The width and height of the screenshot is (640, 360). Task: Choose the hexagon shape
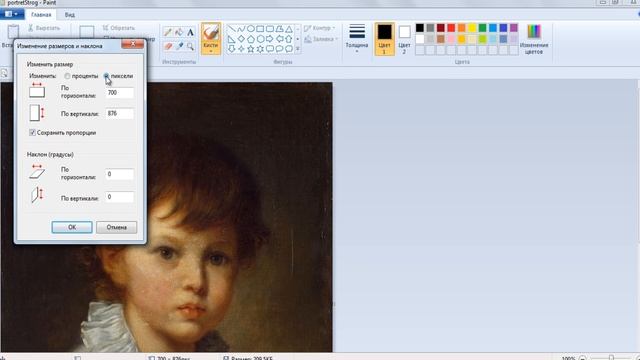(260, 39)
